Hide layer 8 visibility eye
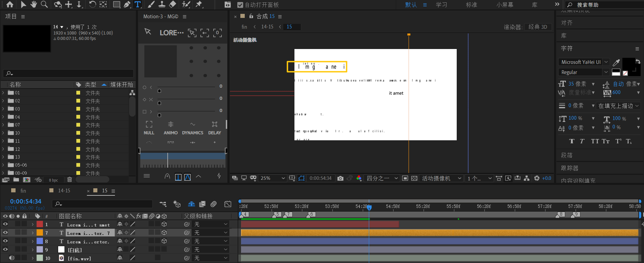 click(x=5, y=241)
